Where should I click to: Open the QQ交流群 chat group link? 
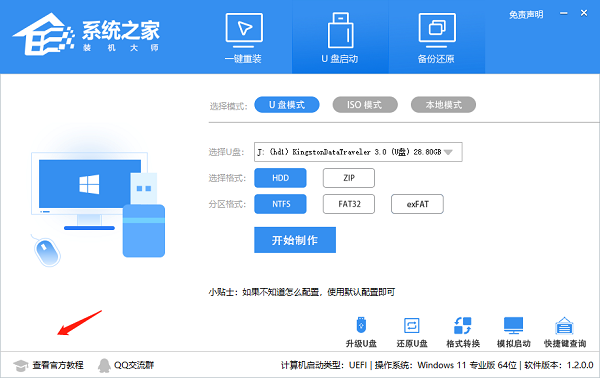(x=126, y=365)
